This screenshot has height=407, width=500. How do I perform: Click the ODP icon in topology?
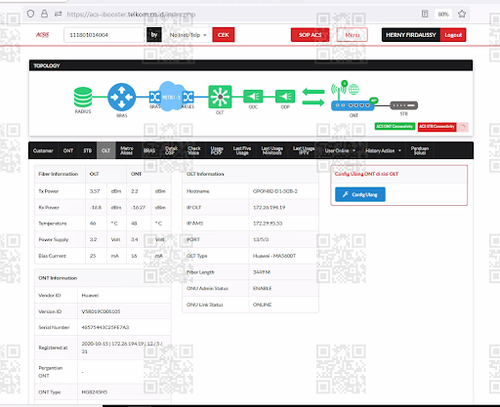point(285,97)
